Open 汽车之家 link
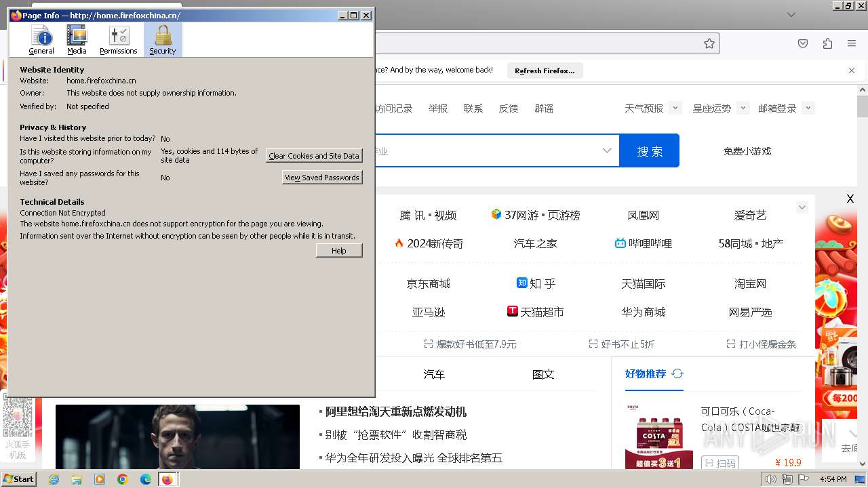 click(x=536, y=244)
